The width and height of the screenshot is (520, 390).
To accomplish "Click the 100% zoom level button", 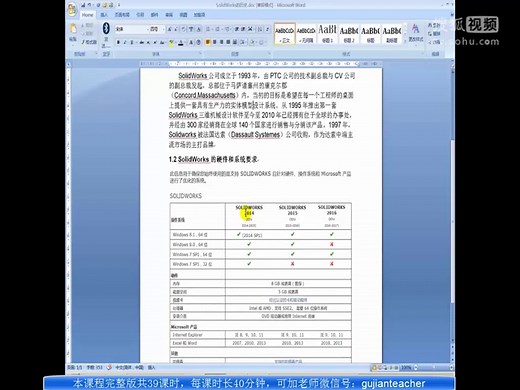I will point(406,367).
